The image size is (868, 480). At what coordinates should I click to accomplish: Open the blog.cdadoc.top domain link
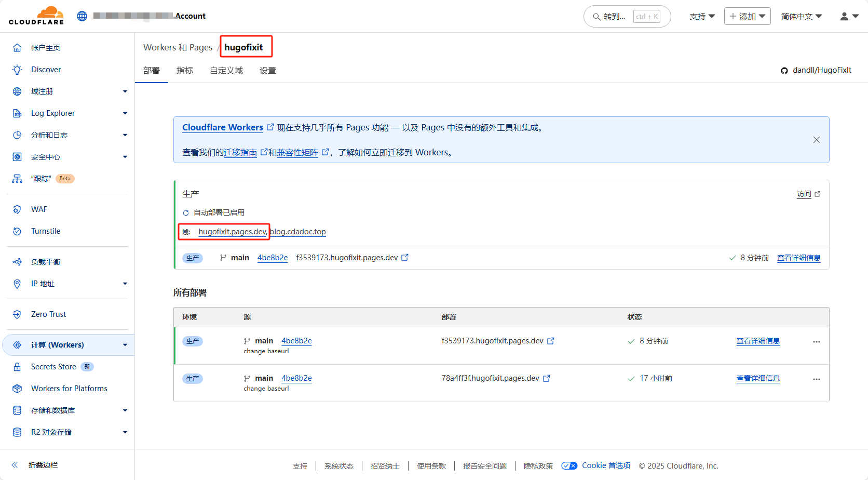point(299,232)
